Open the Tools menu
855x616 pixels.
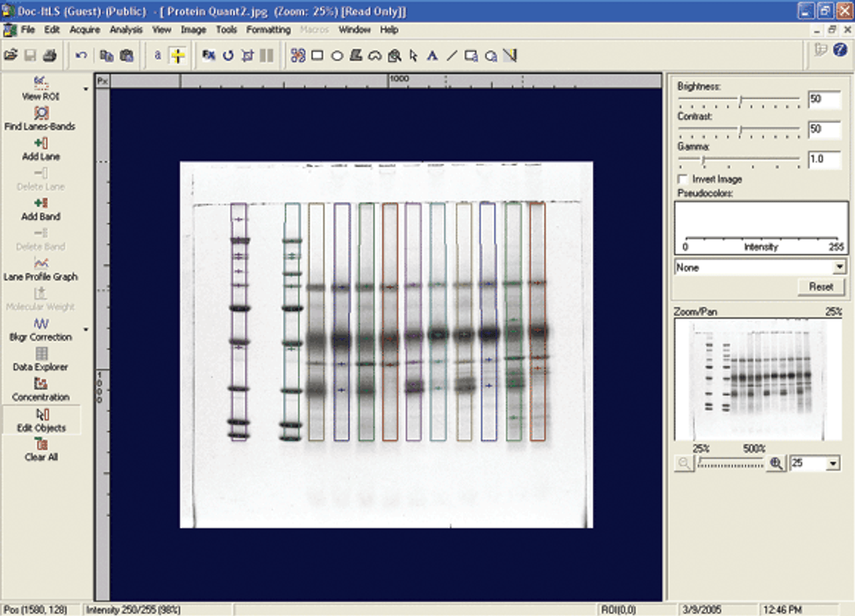(x=226, y=29)
